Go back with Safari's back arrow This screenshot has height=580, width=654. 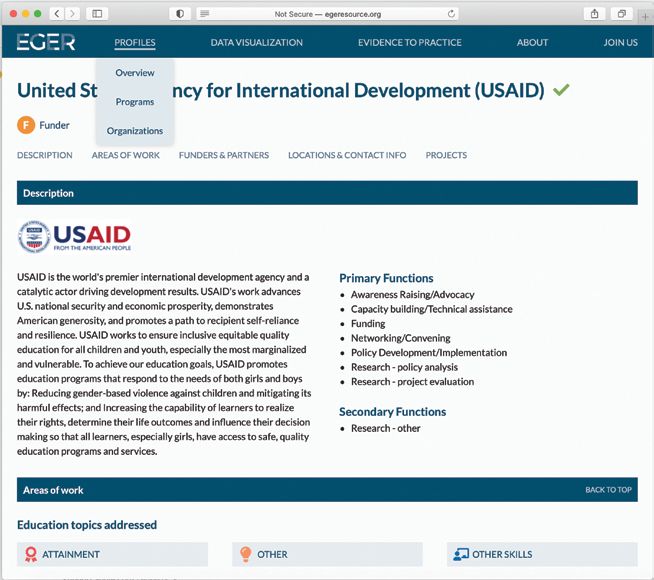coord(57,14)
